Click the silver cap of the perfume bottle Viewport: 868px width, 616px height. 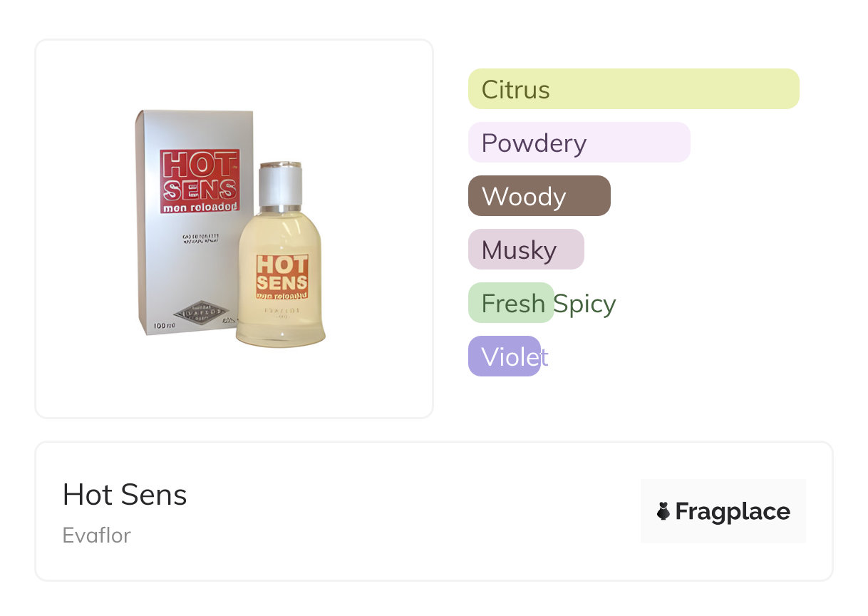[280, 185]
